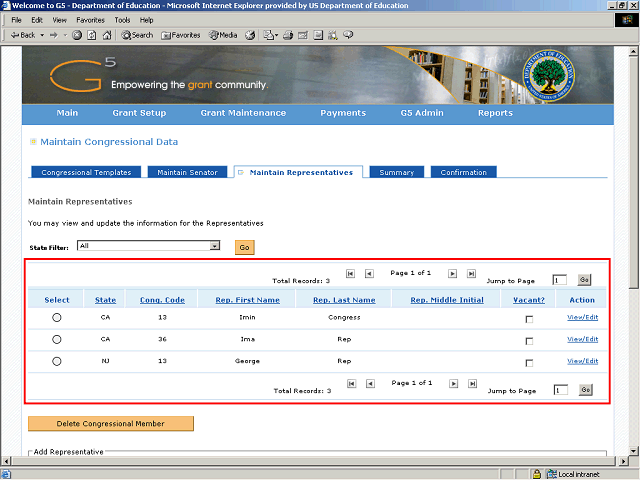Screen dimensions: 640x480
Task: Jump to last page in top pagination
Action: point(472,273)
